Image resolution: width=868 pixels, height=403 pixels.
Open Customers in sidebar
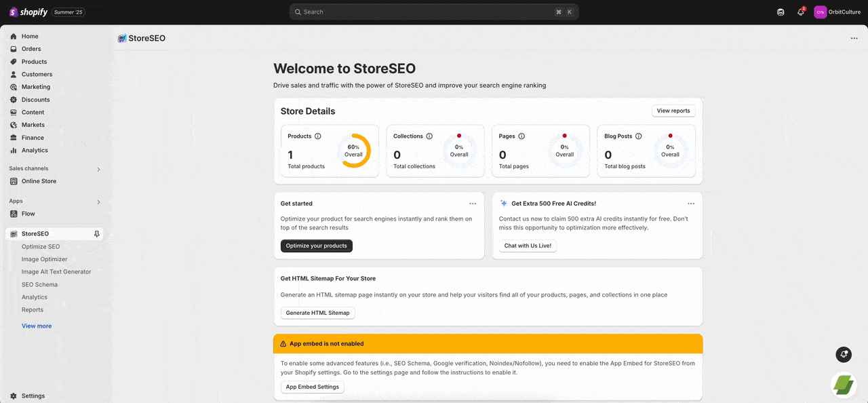37,75
